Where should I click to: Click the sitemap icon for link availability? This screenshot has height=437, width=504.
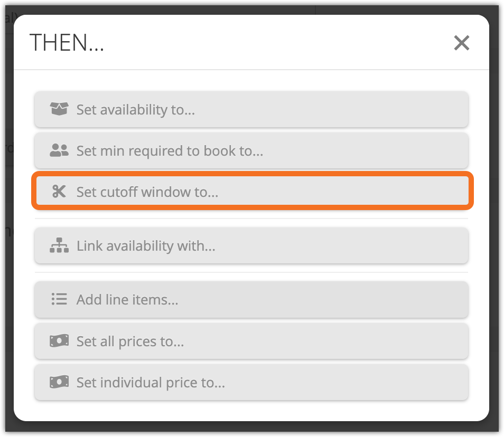[x=59, y=245]
